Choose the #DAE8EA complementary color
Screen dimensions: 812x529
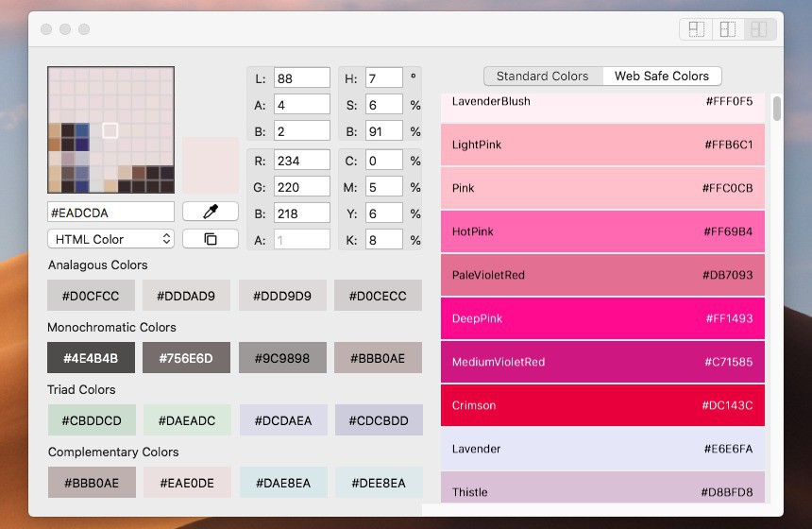(282, 483)
